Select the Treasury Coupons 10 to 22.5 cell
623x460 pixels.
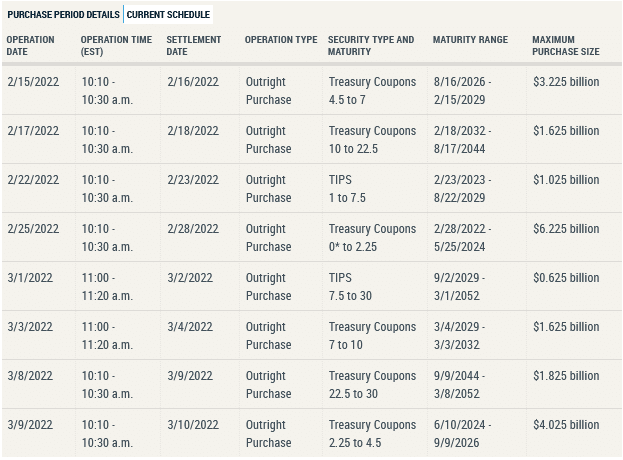click(x=372, y=140)
